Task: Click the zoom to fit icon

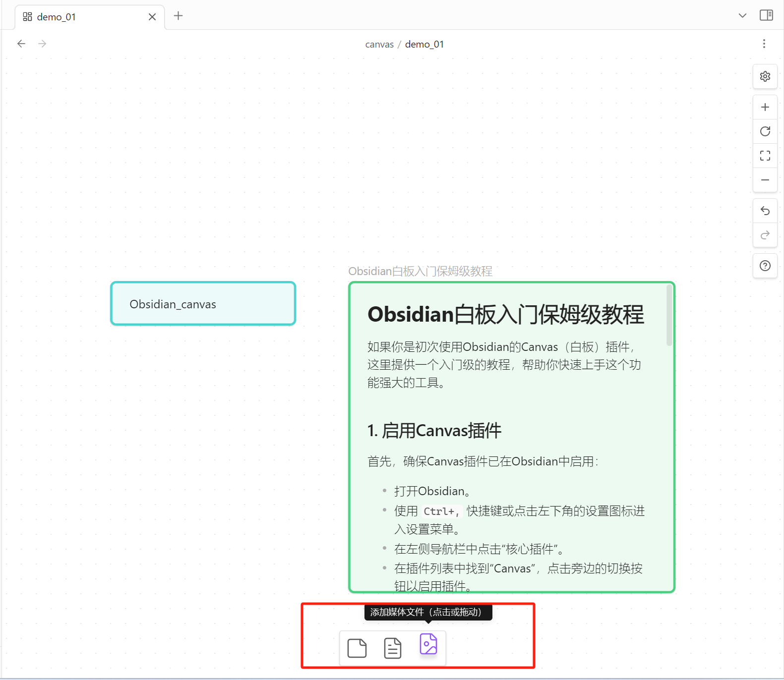Action: tap(765, 156)
